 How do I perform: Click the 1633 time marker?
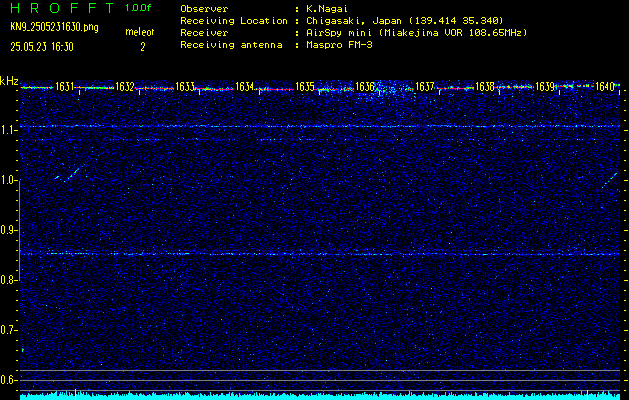pyautogui.click(x=185, y=87)
